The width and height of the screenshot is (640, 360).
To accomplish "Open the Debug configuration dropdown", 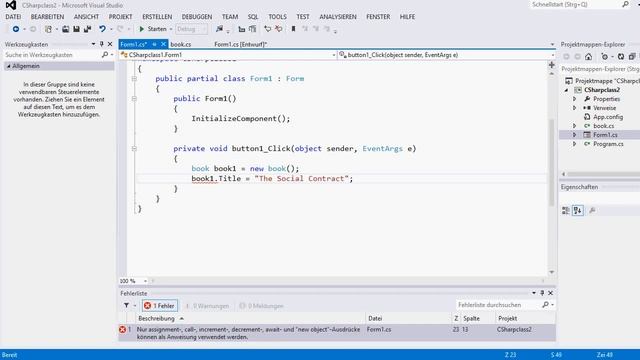I will [x=192, y=29].
